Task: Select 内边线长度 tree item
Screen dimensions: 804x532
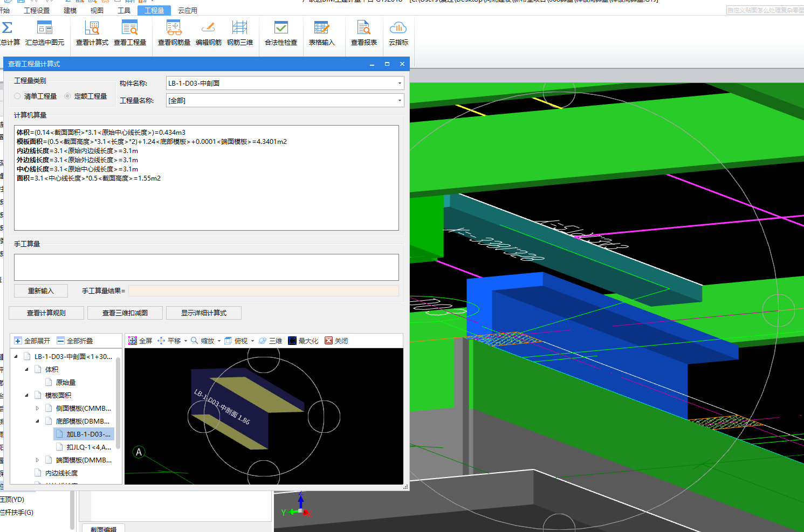Action: [x=61, y=473]
